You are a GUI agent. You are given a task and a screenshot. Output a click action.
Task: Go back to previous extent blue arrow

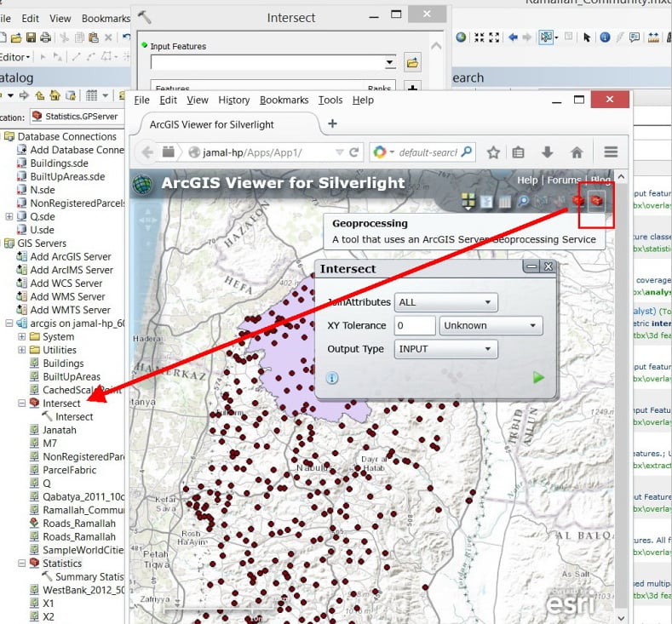pyautogui.click(x=513, y=37)
